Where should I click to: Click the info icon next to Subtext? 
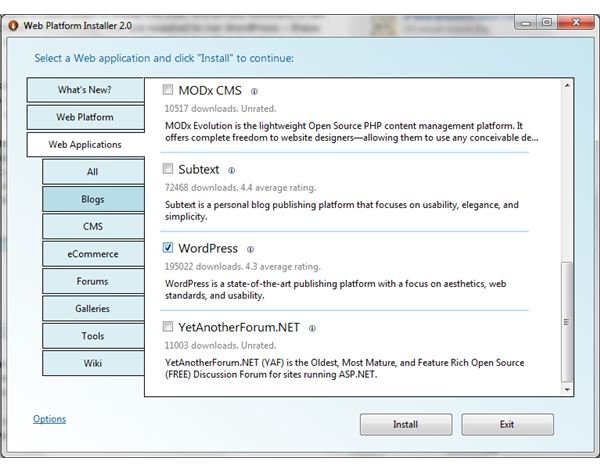tap(232, 171)
